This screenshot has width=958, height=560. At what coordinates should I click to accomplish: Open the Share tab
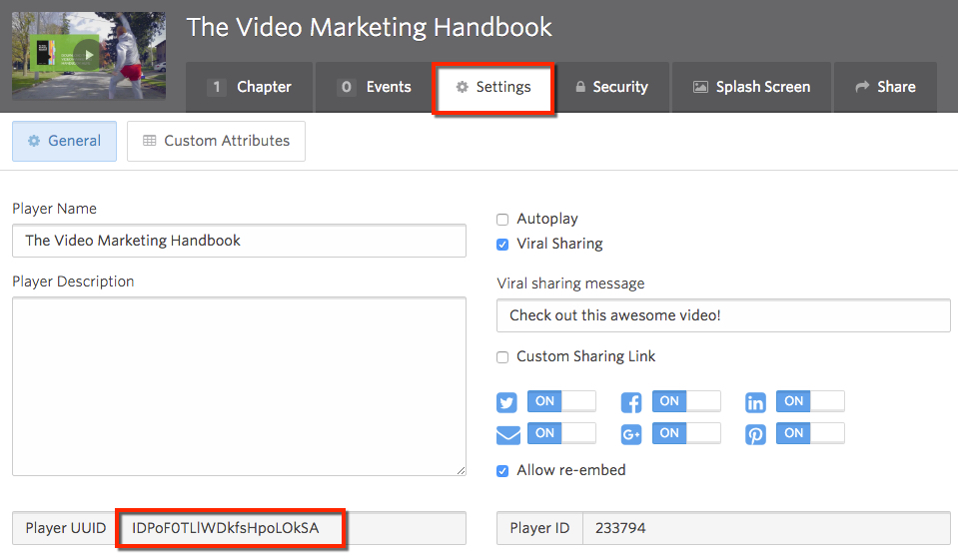[x=885, y=87]
